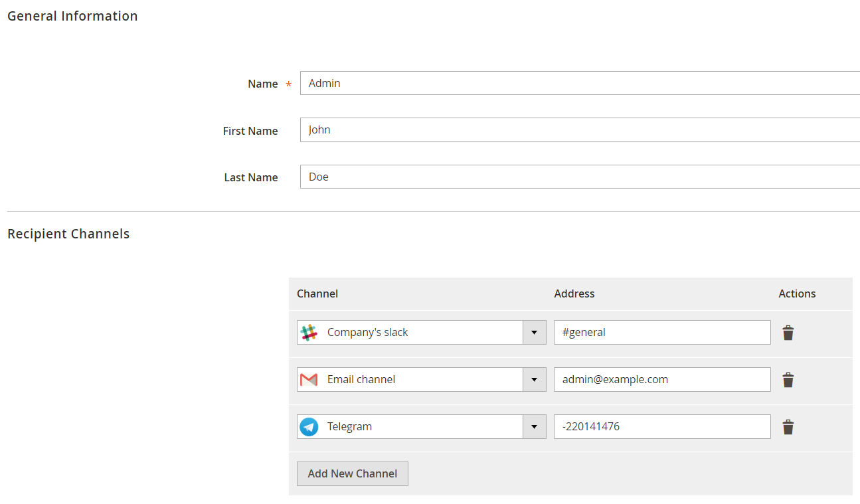Delete the Telegram channel row
Viewport: 860px width, 504px height.
[788, 427]
